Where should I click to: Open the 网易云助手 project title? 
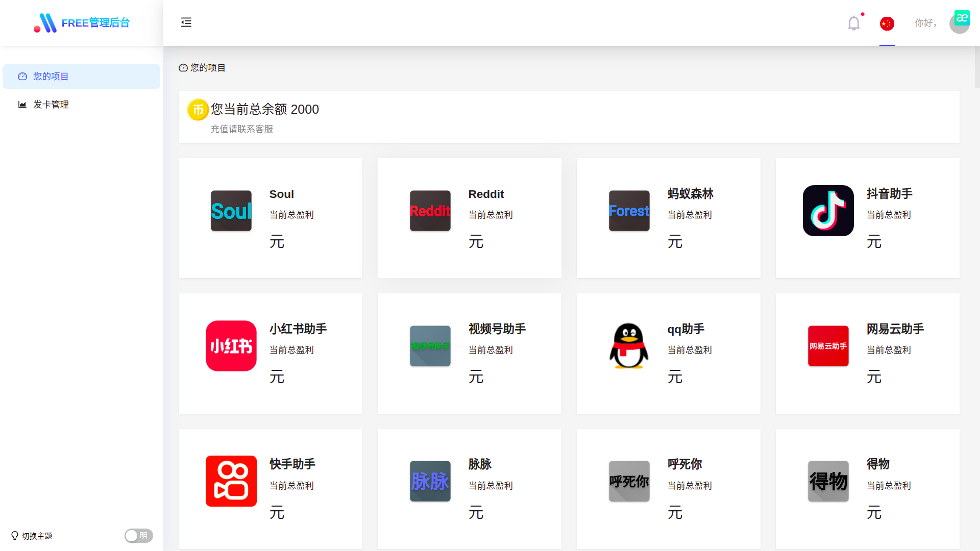[895, 329]
